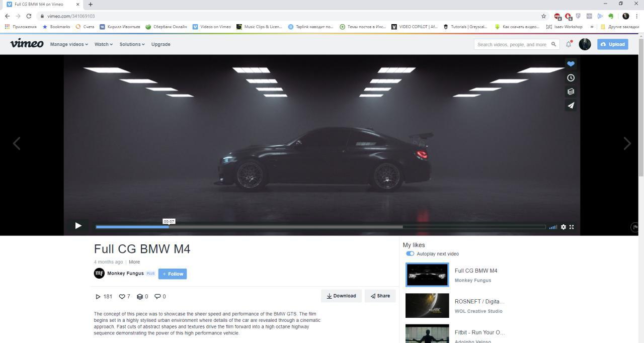Add video to Watch Later clock icon

point(571,78)
